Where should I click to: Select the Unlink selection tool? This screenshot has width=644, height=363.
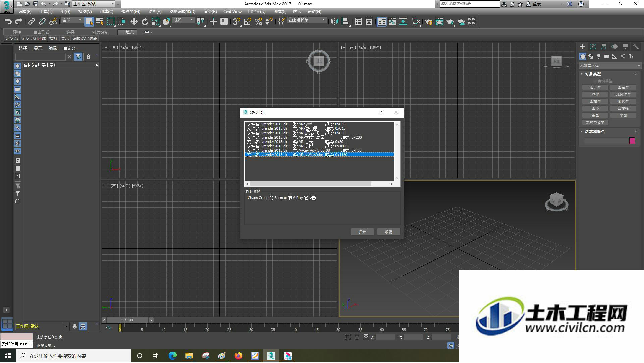tap(42, 22)
